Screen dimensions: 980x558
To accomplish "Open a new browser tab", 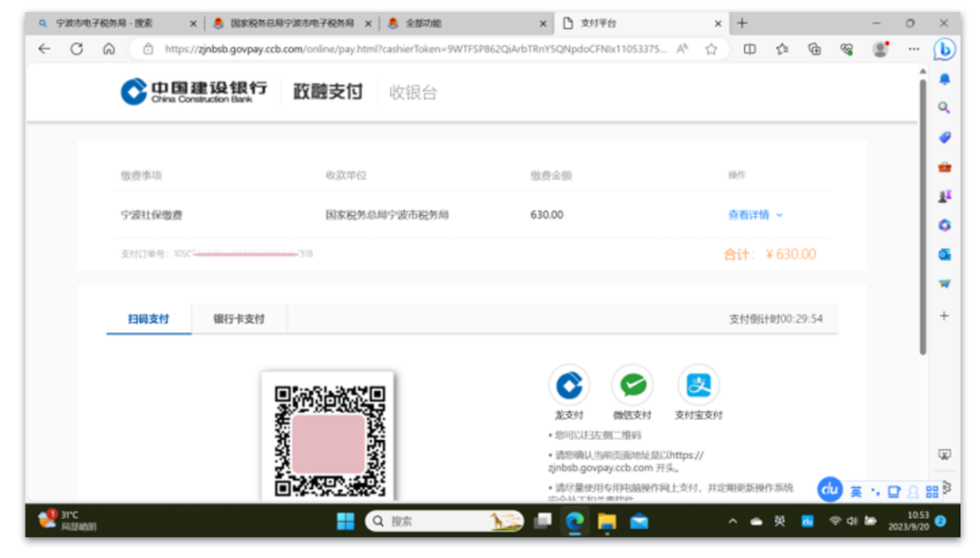I will click(x=742, y=23).
